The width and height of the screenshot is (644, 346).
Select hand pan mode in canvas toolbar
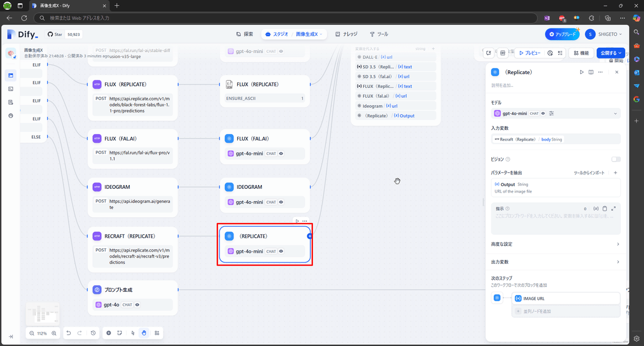click(144, 333)
